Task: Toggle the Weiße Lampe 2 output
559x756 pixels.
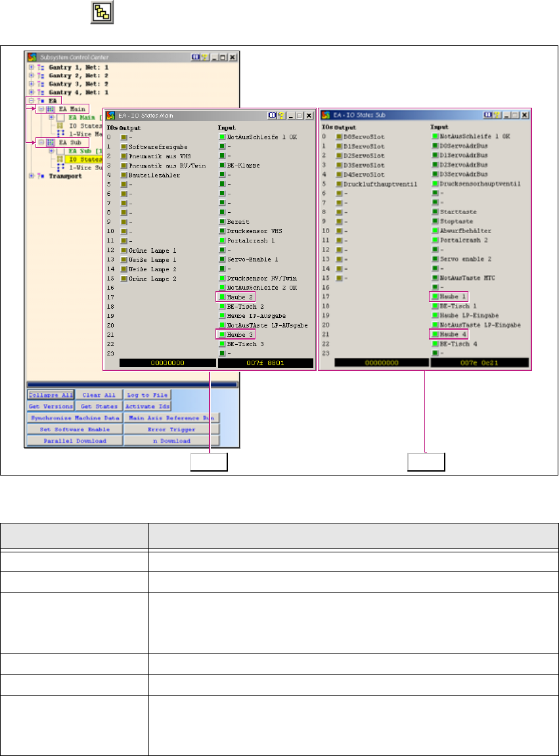Action: (x=124, y=269)
